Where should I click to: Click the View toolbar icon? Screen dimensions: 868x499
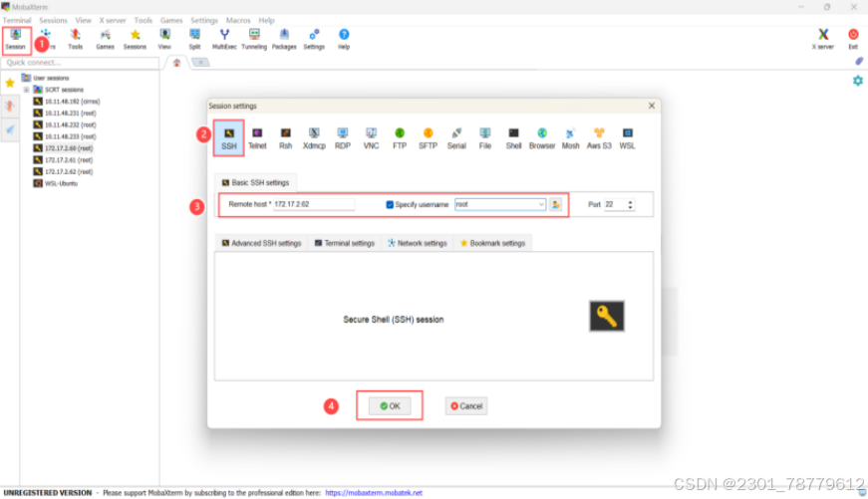(x=165, y=40)
